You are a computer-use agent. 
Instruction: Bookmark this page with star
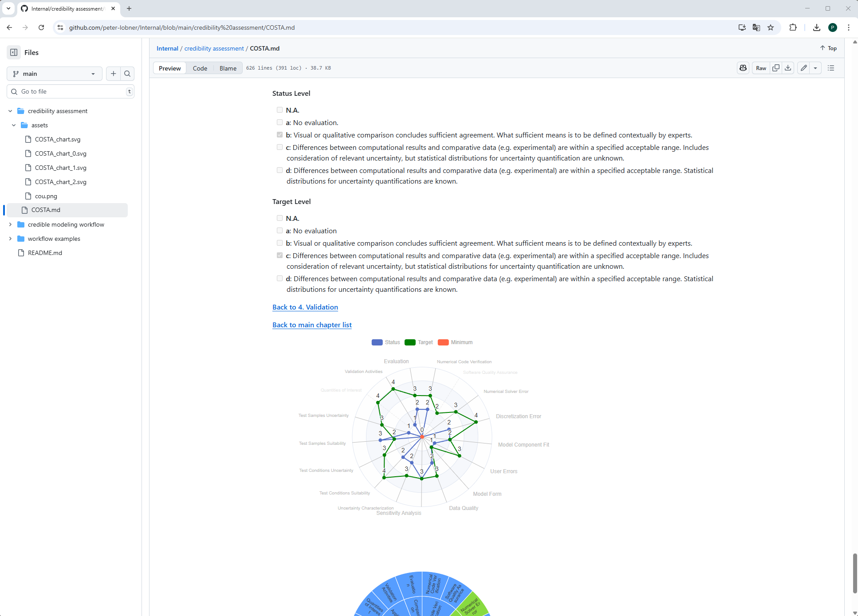(771, 27)
